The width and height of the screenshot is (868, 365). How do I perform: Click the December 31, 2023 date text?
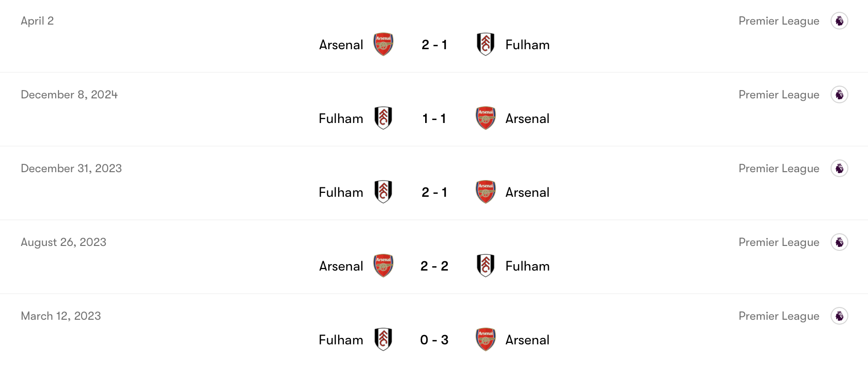click(x=71, y=168)
